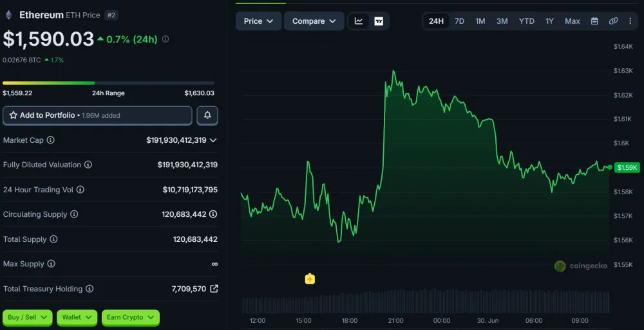Click the 21:00 time axis label

point(395,320)
